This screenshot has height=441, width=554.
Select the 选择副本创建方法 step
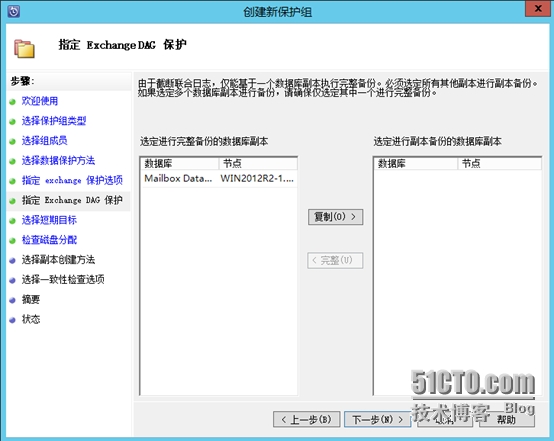[x=58, y=260]
